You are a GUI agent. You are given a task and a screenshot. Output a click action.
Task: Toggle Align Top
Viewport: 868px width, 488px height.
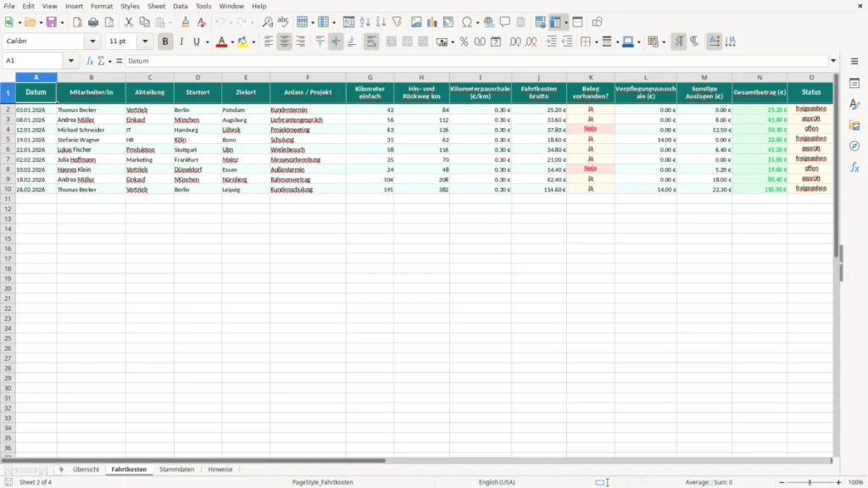click(x=320, y=42)
